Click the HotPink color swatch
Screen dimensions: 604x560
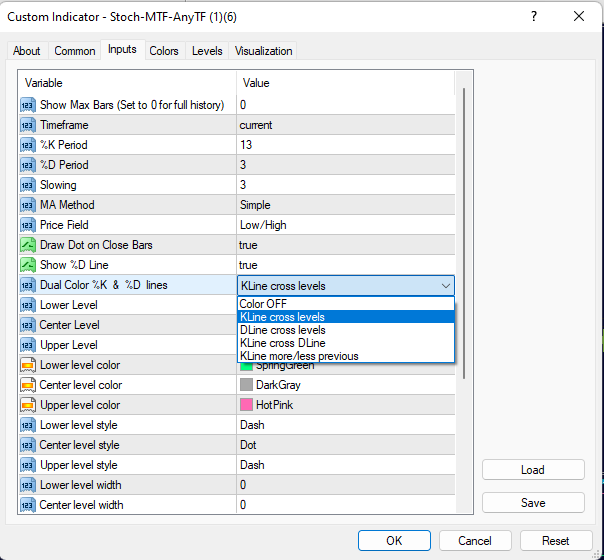pos(247,405)
